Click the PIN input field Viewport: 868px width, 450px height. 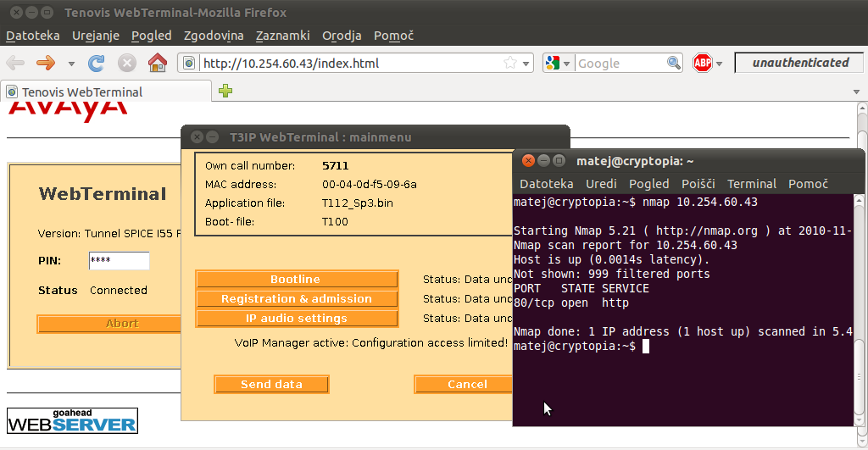[119, 261]
